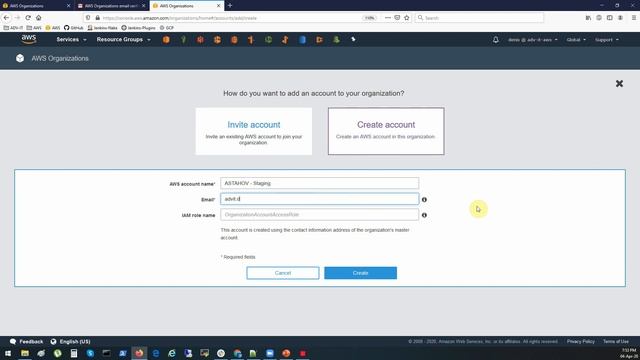
Task: Open the Firefox hamburger menu
Action: pyautogui.click(x=634, y=18)
